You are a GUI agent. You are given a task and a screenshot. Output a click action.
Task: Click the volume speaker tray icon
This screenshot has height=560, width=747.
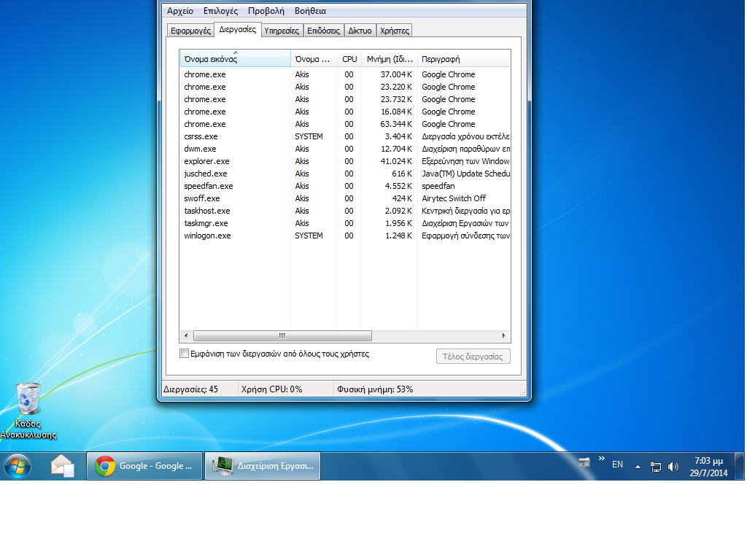coord(673,467)
